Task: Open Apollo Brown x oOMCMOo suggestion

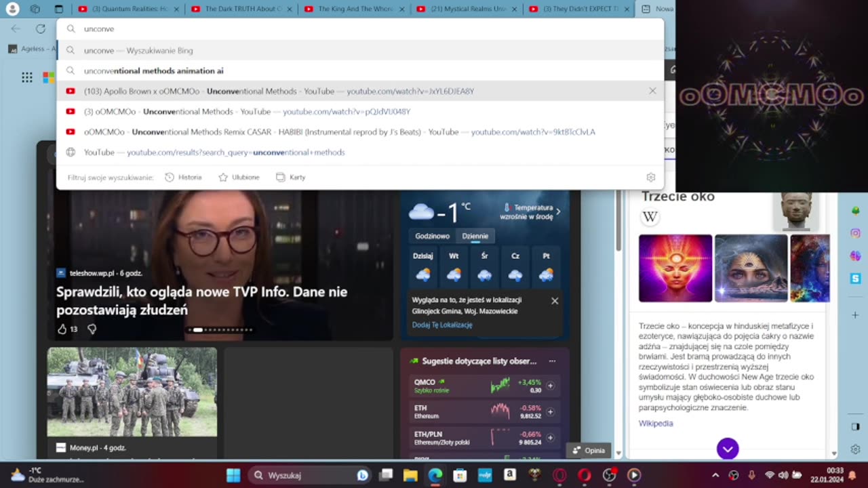Action: [x=359, y=91]
